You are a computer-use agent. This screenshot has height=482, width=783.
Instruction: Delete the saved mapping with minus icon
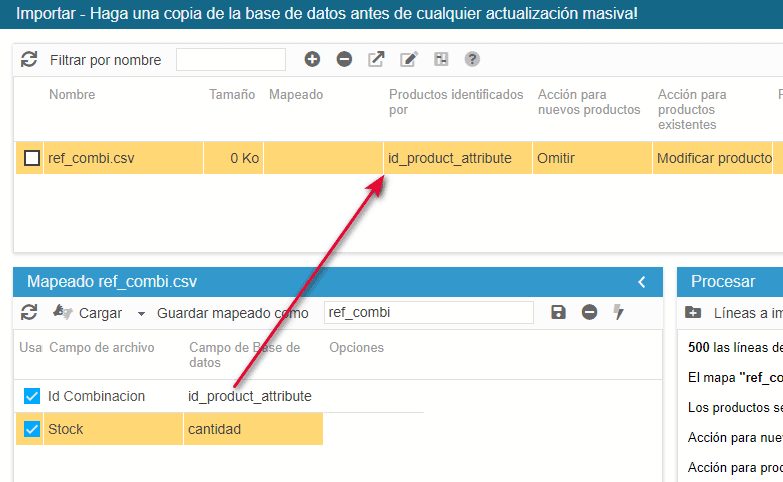pos(589,313)
